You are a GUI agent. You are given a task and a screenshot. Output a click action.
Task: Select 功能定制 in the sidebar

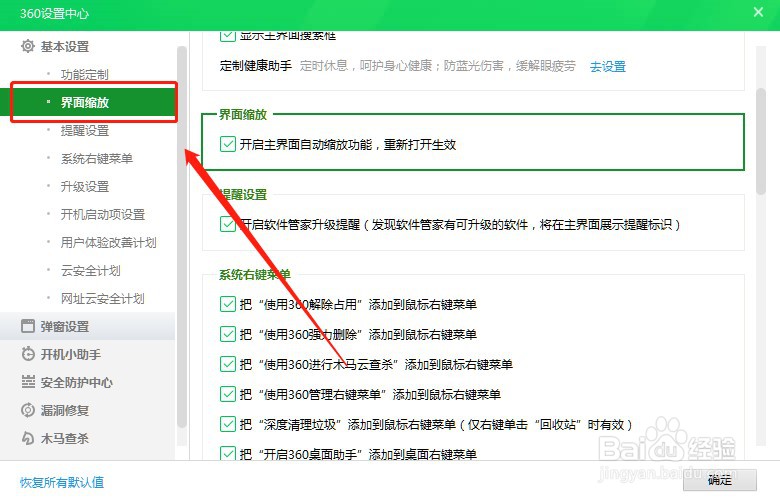tap(85, 75)
